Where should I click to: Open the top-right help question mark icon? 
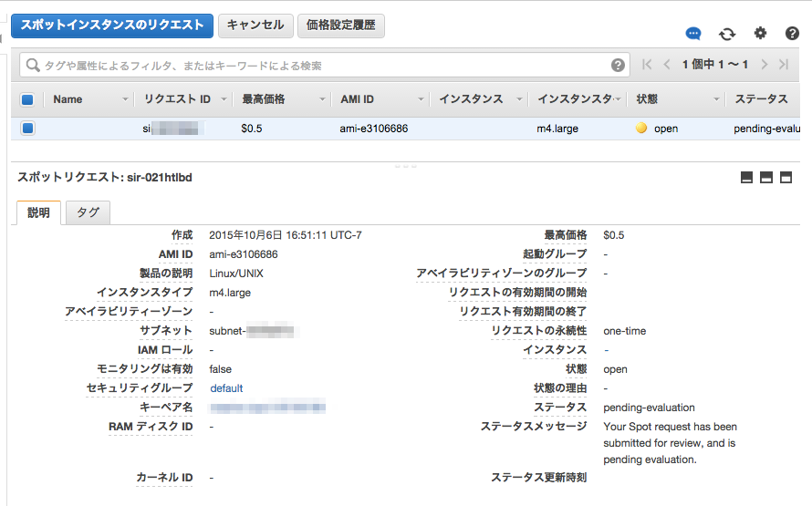tap(792, 34)
